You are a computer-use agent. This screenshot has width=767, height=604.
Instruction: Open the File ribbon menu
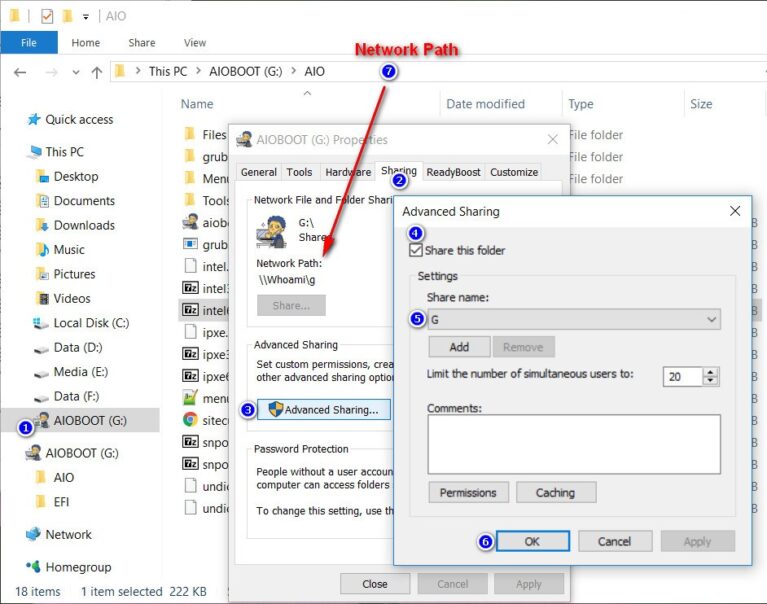[29, 43]
